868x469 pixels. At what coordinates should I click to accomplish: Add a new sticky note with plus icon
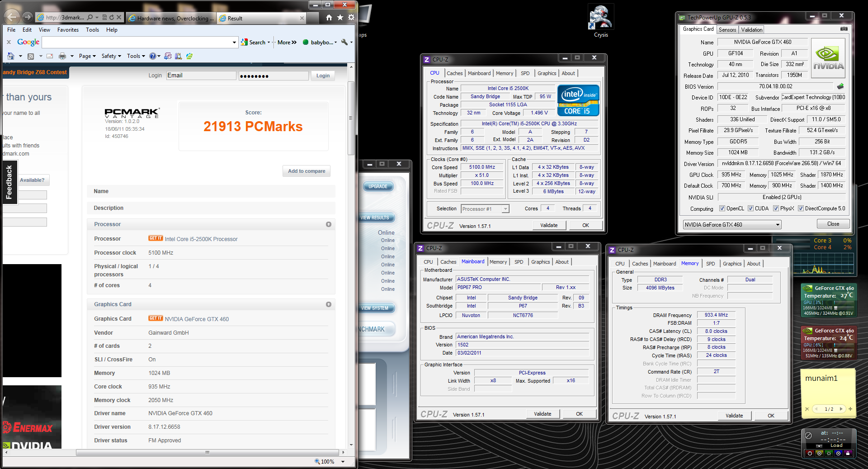click(x=850, y=409)
